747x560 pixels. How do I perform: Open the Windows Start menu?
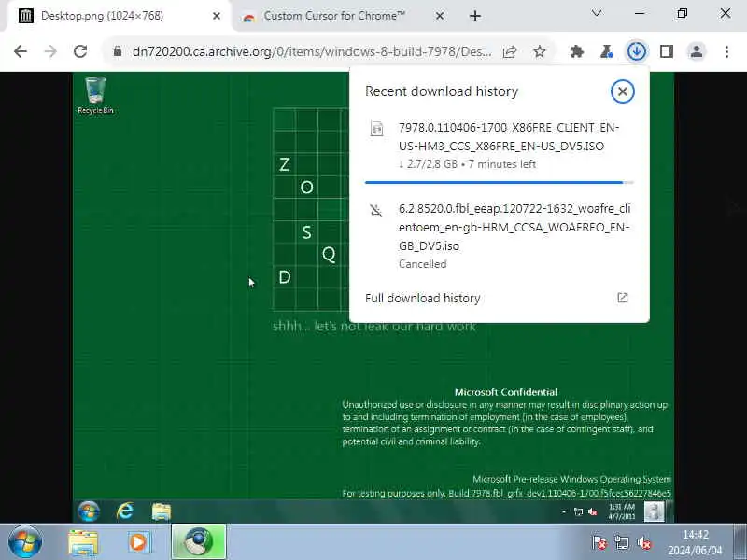(x=25, y=542)
